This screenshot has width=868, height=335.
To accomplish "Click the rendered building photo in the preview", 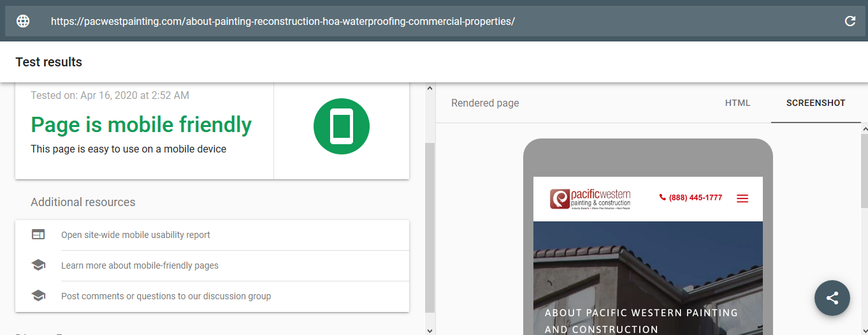I will pyautogui.click(x=647, y=278).
